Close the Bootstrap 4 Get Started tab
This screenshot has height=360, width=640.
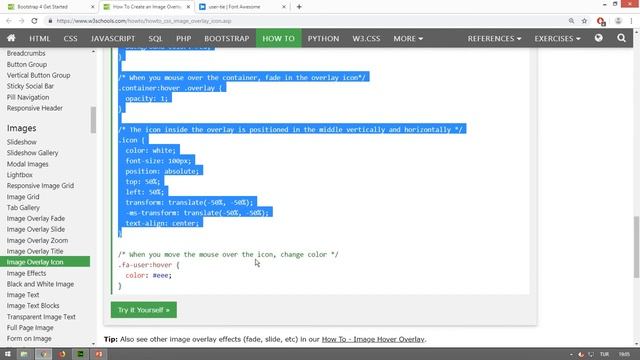tap(92, 7)
